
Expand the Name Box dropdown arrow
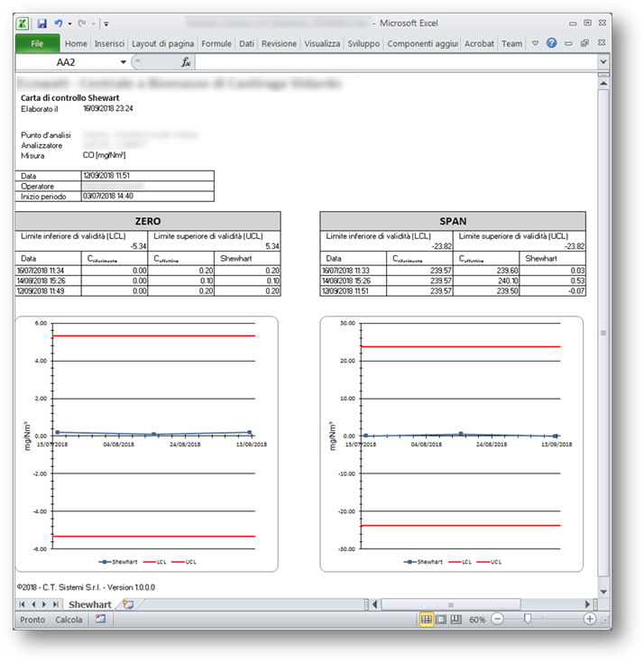(124, 62)
